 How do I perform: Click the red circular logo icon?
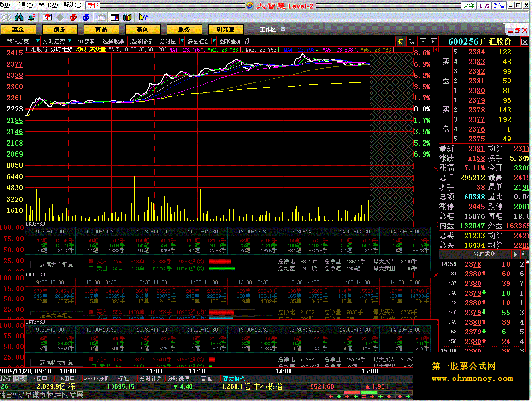pyautogui.click(x=73, y=17)
